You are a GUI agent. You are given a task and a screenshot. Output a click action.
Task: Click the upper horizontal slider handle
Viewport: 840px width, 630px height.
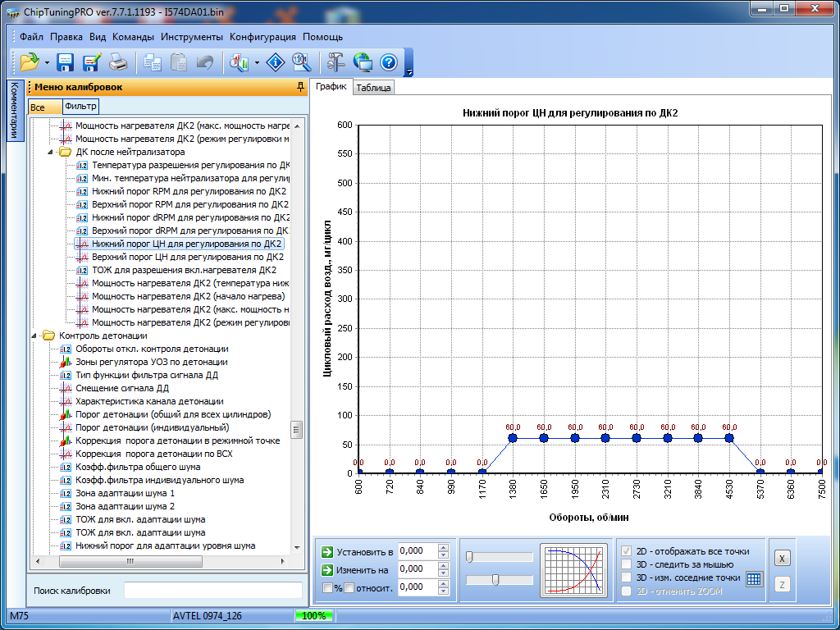[469, 557]
